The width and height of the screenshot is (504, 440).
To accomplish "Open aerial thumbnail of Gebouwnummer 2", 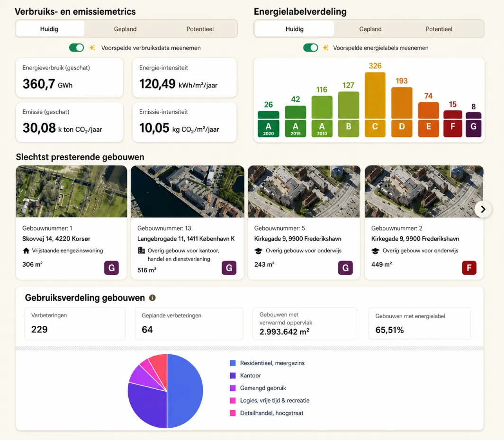I will tap(424, 191).
